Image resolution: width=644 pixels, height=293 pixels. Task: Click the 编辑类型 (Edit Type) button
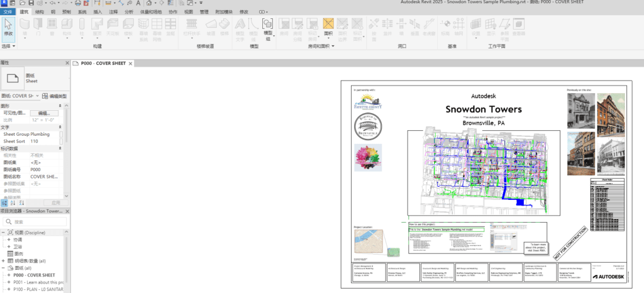coord(54,96)
